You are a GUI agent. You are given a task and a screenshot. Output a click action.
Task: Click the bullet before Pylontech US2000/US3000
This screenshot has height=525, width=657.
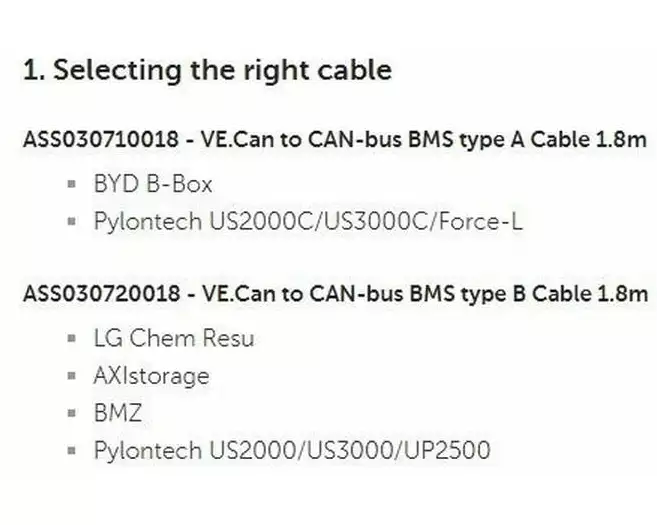point(71,450)
